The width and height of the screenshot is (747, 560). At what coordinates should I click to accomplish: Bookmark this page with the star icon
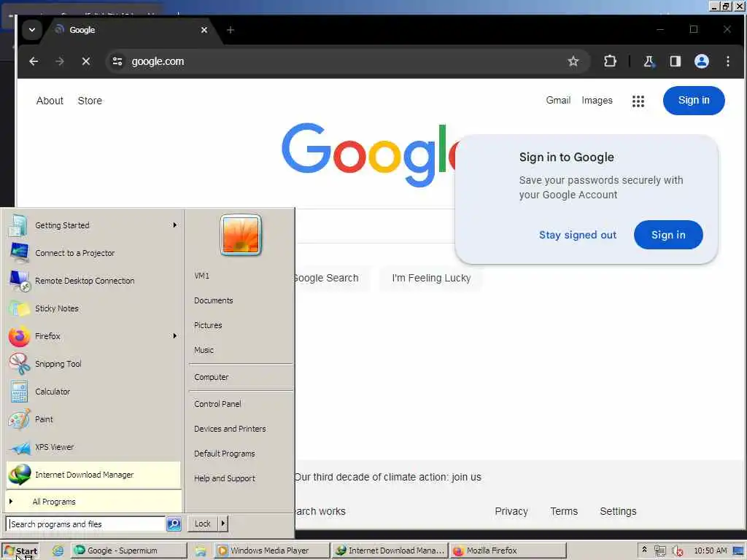[573, 61]
